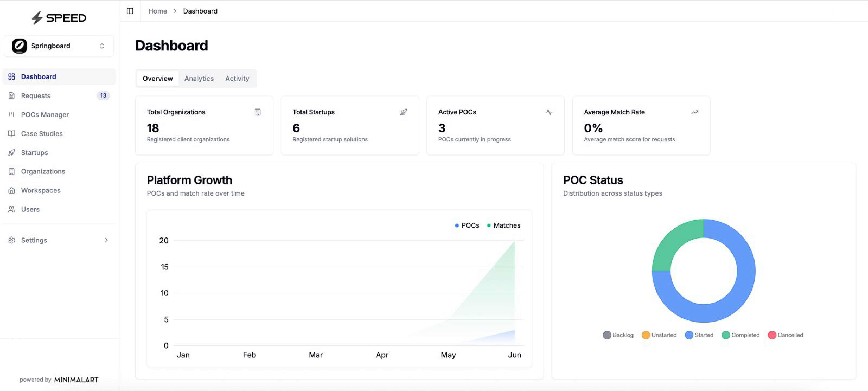Toggle the POCs series in chart legend

pyautogui.click(x=467, y=225)
